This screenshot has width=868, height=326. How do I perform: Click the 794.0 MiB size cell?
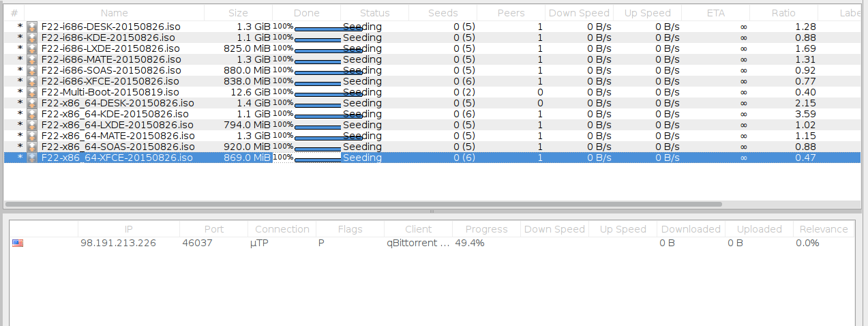(247, 125)
